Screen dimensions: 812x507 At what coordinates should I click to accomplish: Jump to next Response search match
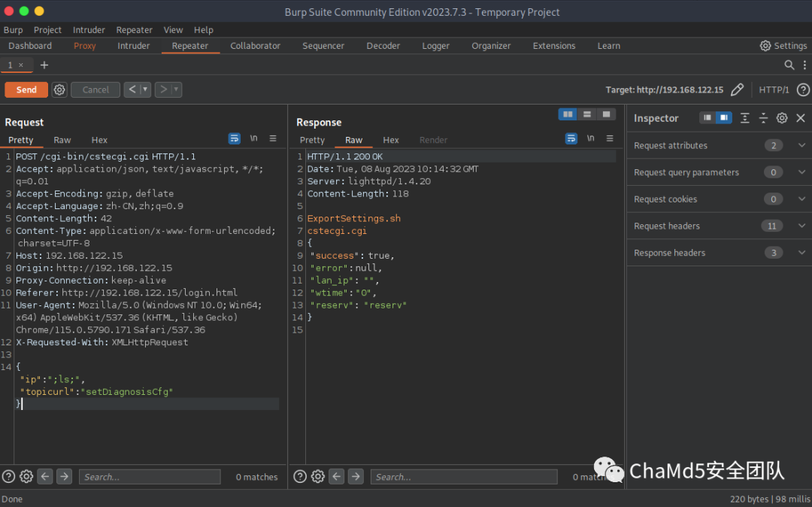356,476
